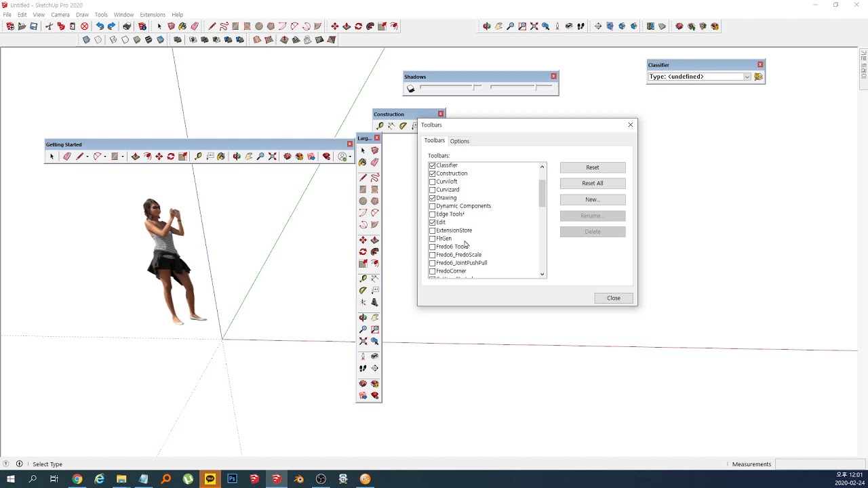Pick the Select arrow in Getting Started toolbar
Image resolution: width=868 pixels, height=488 pixels.
click(52, 157)
